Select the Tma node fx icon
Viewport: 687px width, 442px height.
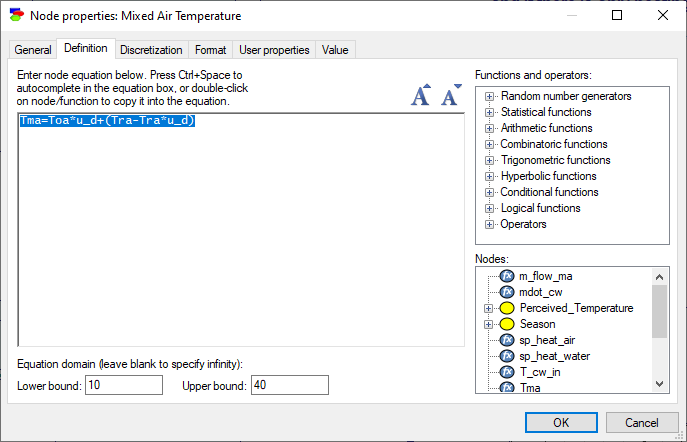click(507, 387)
